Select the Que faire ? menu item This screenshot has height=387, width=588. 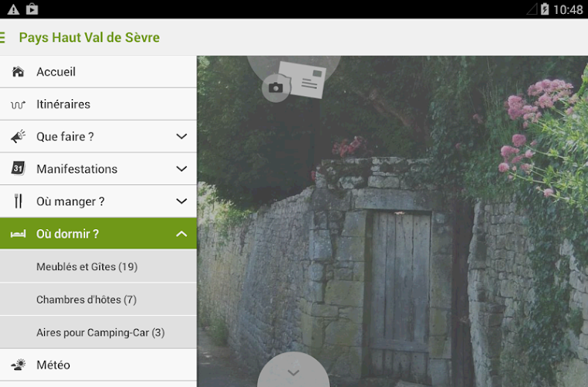pyautogui.click(x=98, y=136)
